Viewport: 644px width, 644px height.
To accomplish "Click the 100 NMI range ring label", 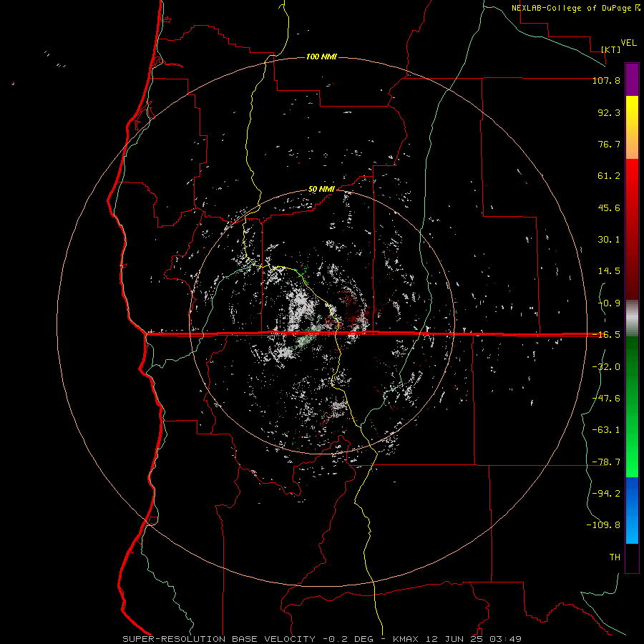I will tap(321, 57).
